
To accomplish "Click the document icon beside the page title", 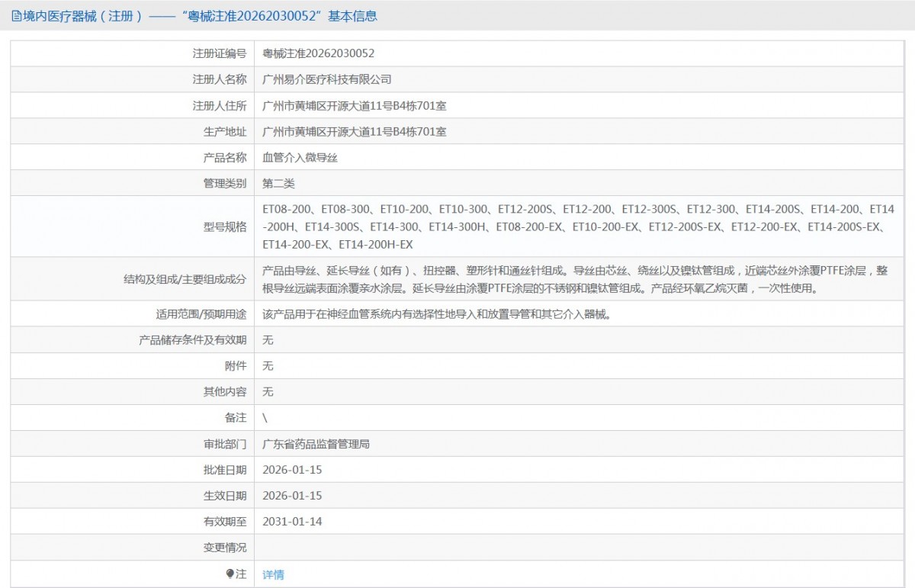I will tap(16, 16).
